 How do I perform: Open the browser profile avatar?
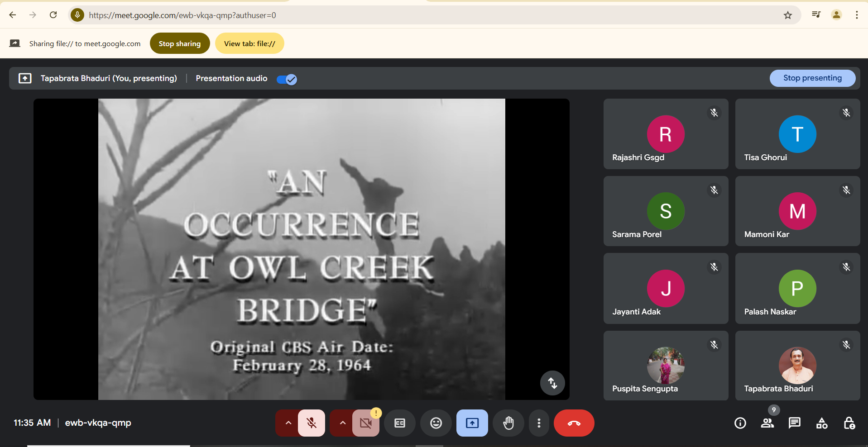836,15
